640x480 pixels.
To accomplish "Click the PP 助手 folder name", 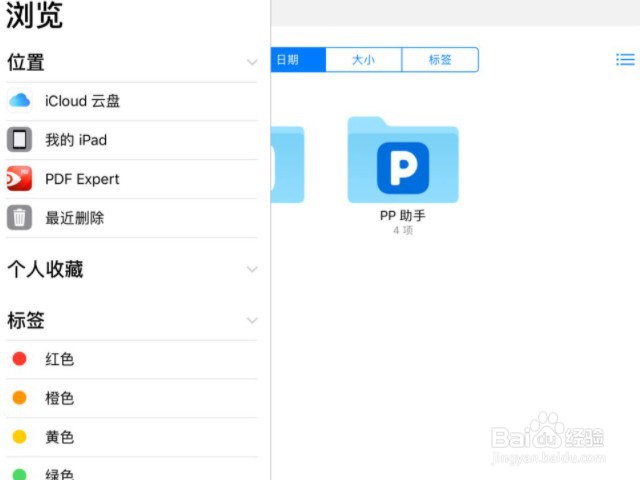I will coord(403,215).
